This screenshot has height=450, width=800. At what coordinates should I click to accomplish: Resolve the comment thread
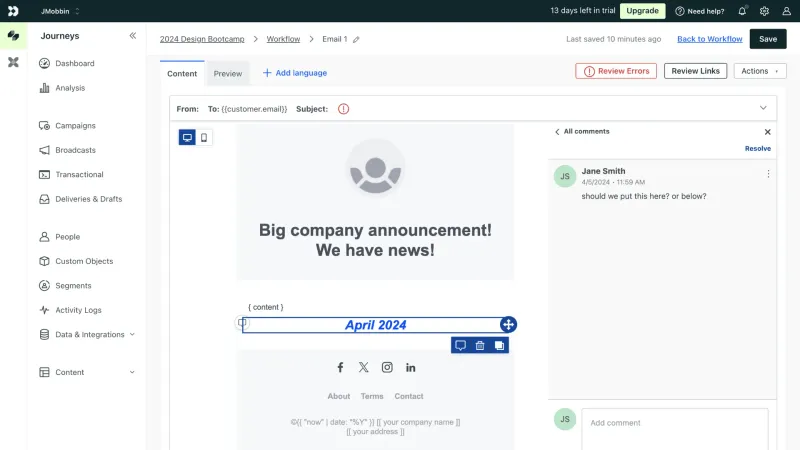pyautogui.click(x=758, y=148)
